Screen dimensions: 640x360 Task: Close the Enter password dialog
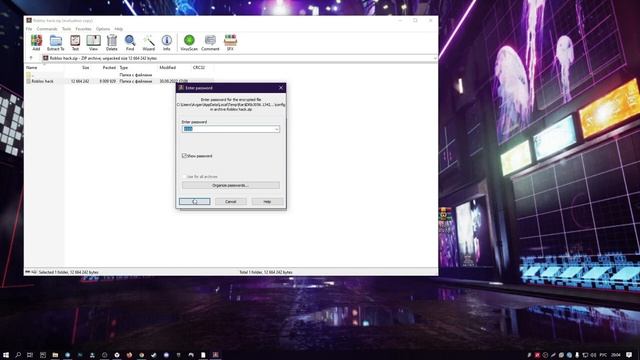click(x=281, y=88)
